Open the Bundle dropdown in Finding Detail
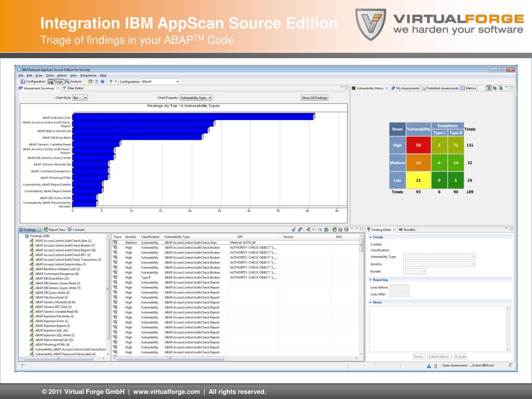 point(414,271)
